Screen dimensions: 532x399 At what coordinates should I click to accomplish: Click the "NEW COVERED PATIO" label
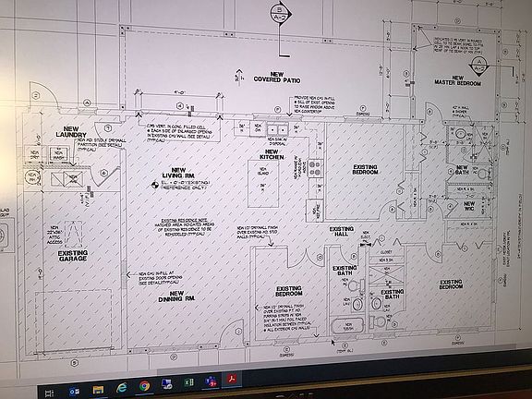tap(277, 78)
